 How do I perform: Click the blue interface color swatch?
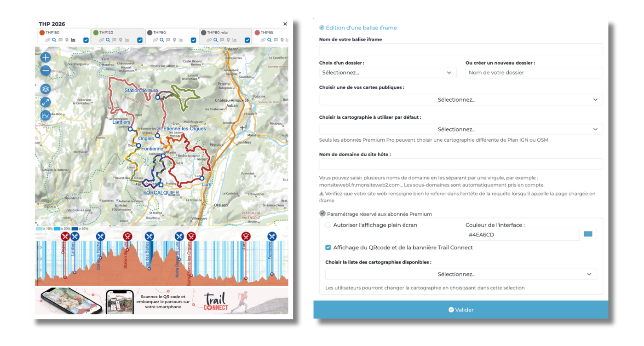point(588,234)
